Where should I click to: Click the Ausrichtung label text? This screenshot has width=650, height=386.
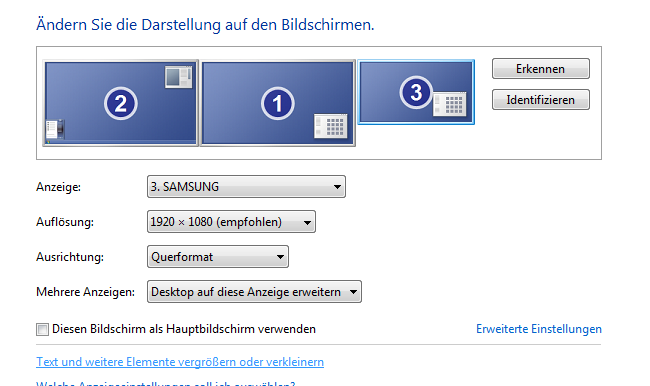pos(70,257)
